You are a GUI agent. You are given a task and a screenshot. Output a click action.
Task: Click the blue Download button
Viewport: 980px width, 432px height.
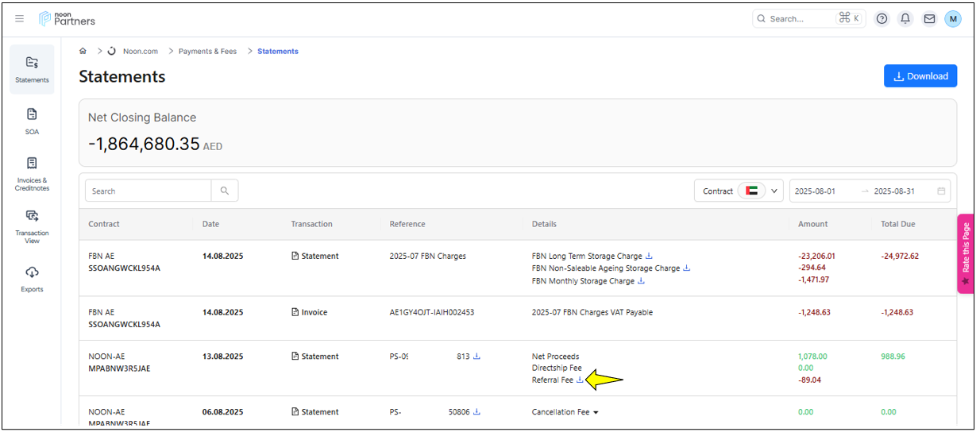coord(920,76)
